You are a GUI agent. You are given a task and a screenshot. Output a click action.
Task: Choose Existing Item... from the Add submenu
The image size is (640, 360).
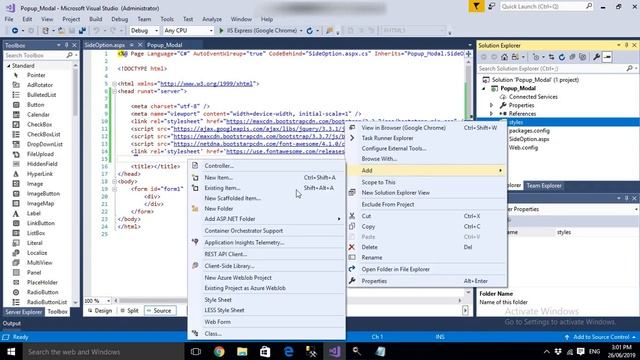click(x=266, y=188)
